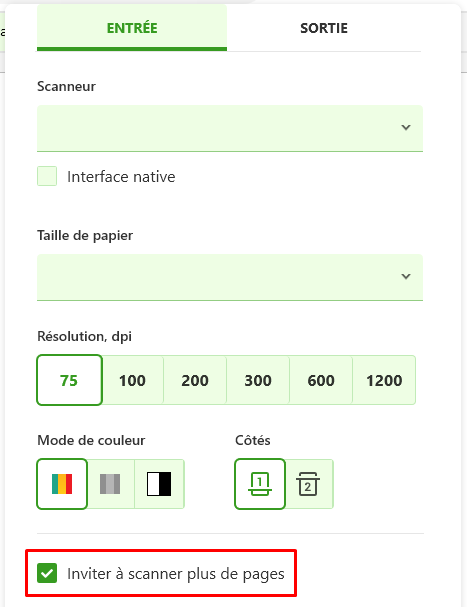The image size is (467, 607).
Task: Open the ENTRÉE tab
Action: point(132,28)
